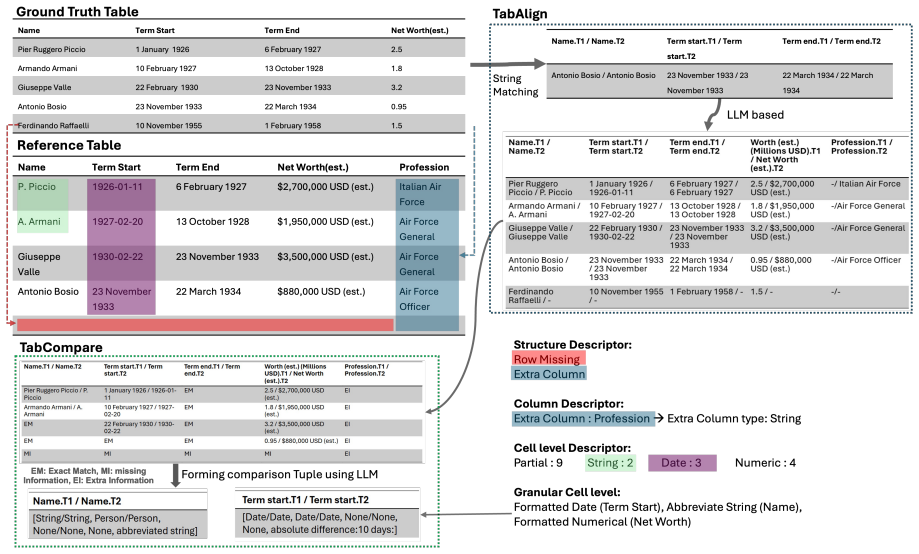The width and height of the screenshot is (919, 554).
Task: Click the 1926-01-11 Term Start cell
Action: (x=121, y=195)
